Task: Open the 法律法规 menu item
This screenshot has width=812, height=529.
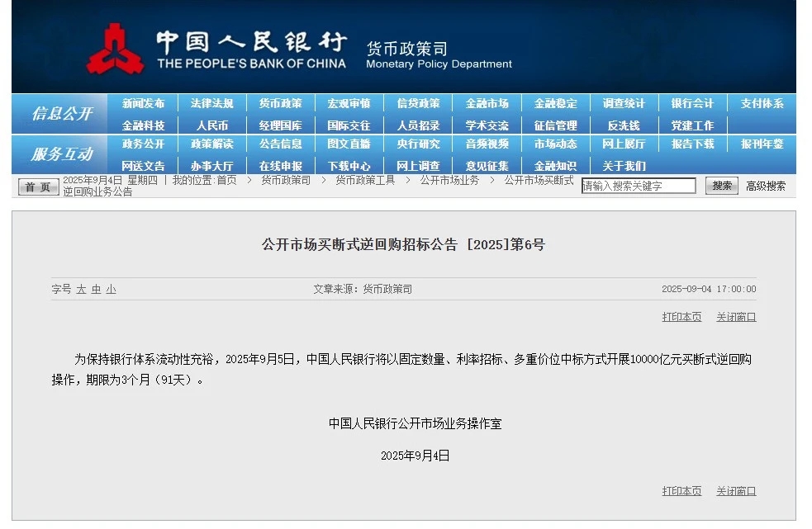Action: pyautogui.click(x=211, y=103)
